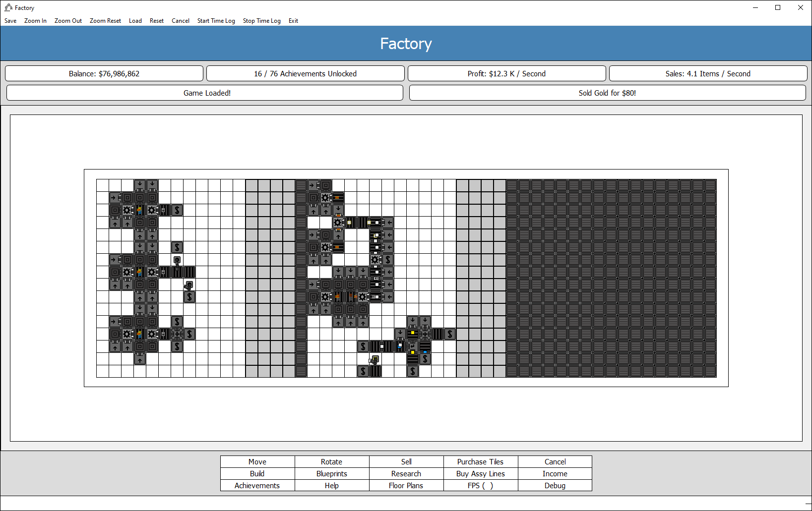Click the Blueprints button
Screen dimensions: 812x511
(x=331, y=474)
